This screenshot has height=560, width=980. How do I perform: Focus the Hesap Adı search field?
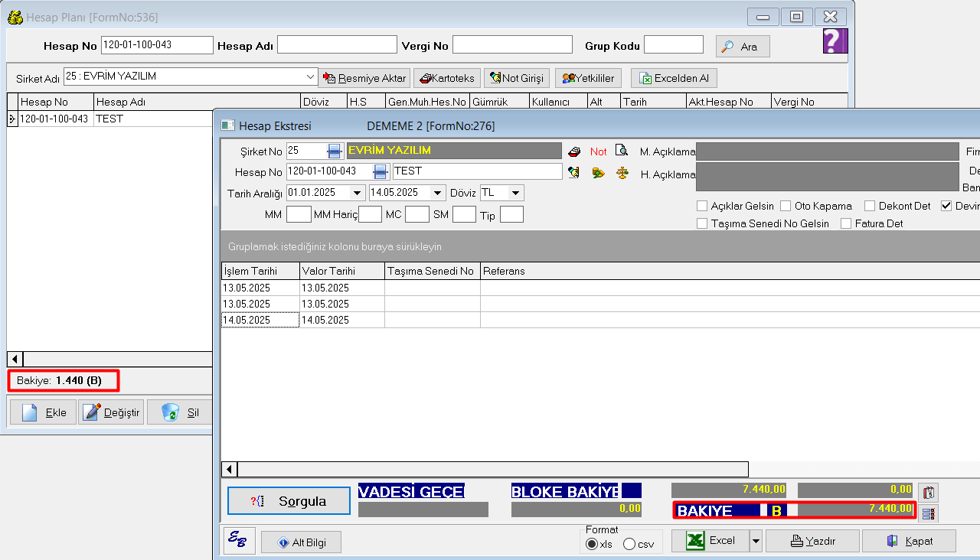pos(337,45)
